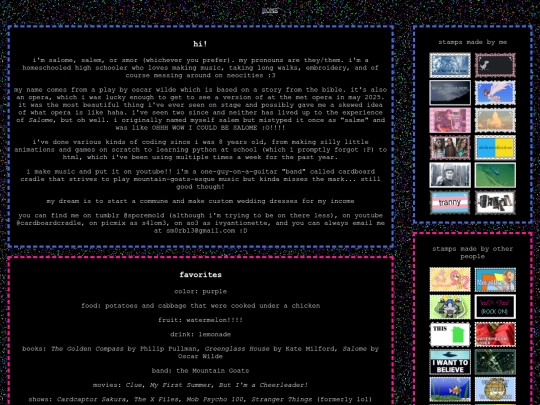
Task: Click "The X Files" show title
Action: click(156, 399)
